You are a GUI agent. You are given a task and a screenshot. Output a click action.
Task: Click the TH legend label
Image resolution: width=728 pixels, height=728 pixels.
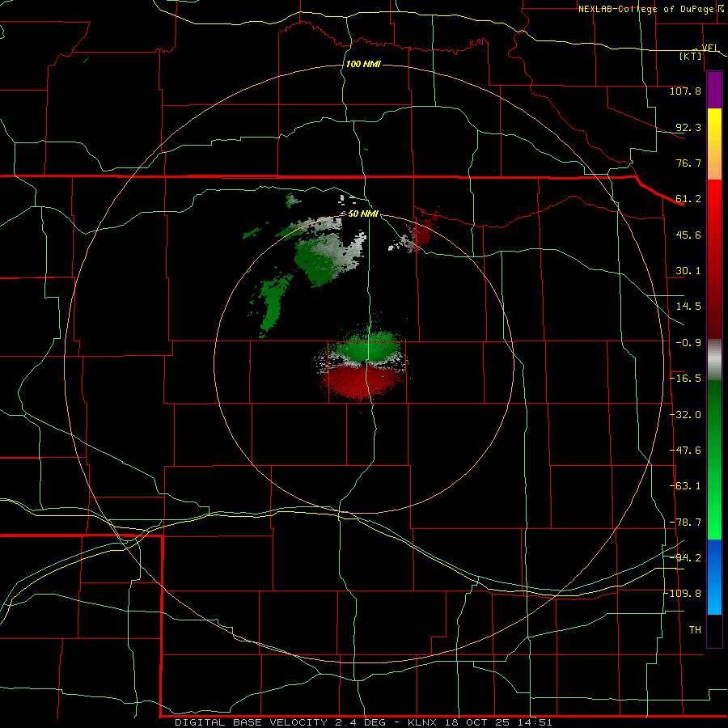tap(695, 630)
